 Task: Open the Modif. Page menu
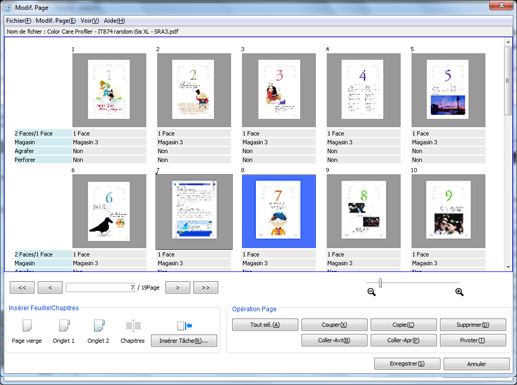56,21
